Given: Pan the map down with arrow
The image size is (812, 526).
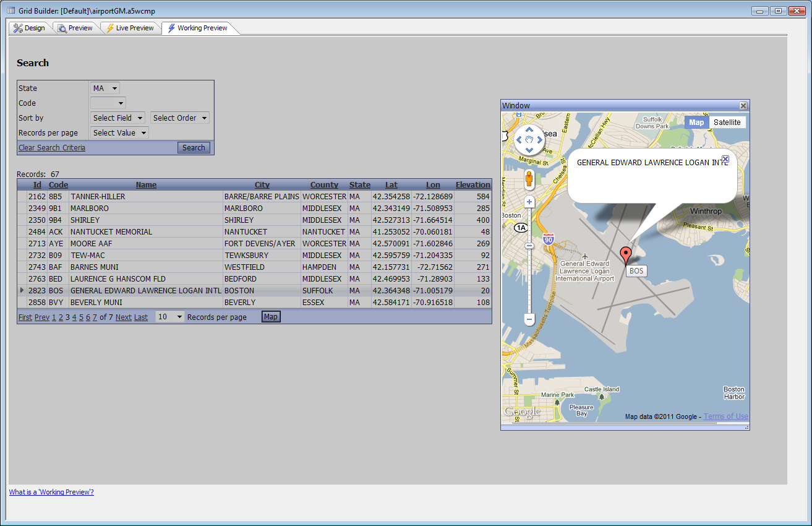Looking at the screenshot, I should 529,150.
